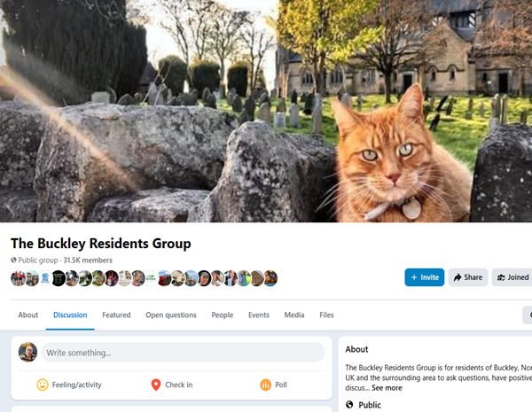Image resolution: width=532 pixels, height=412 pixels.
Task: Click the last member avatar in the row
Action: tap(271, 278)
